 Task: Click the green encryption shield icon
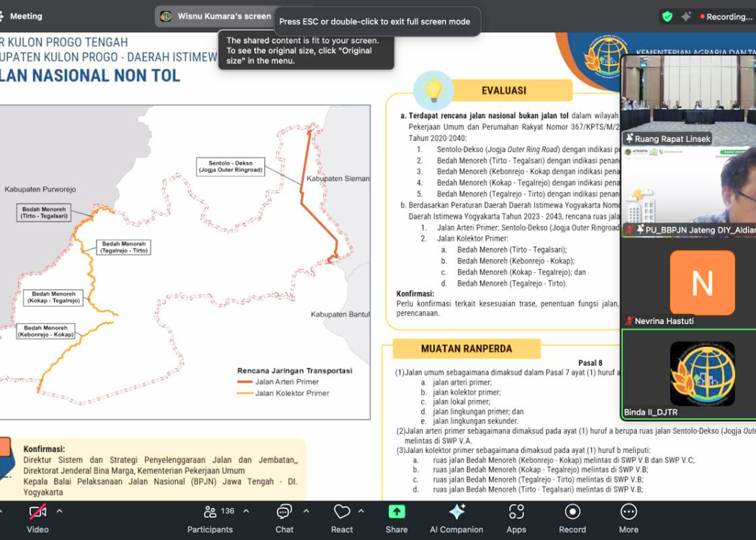[x=667, y=16]
